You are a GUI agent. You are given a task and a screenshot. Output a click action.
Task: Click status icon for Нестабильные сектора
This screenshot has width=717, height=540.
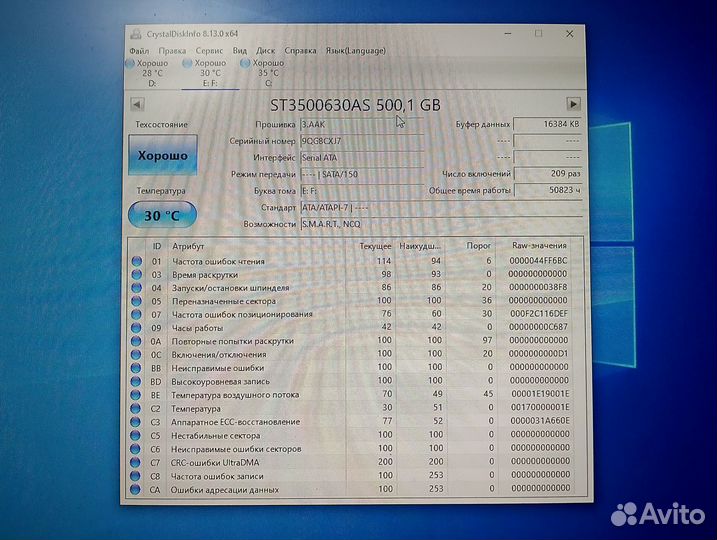click(x=135, y=435)
